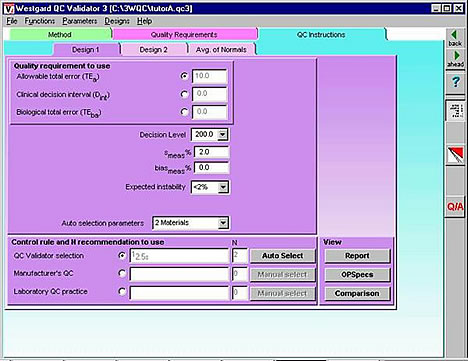468x361 pixels.
Task: Click the Clinical decision interval value field
Action: point(210,94)
